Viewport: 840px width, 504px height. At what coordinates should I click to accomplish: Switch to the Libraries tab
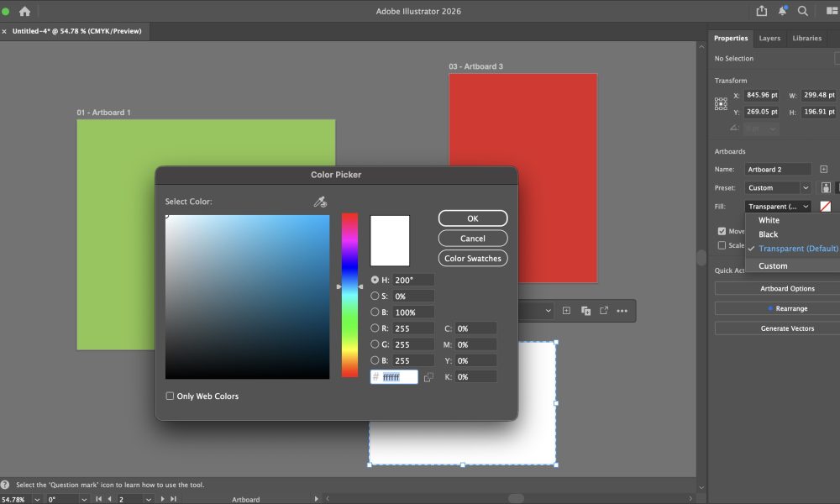(807, 39)
